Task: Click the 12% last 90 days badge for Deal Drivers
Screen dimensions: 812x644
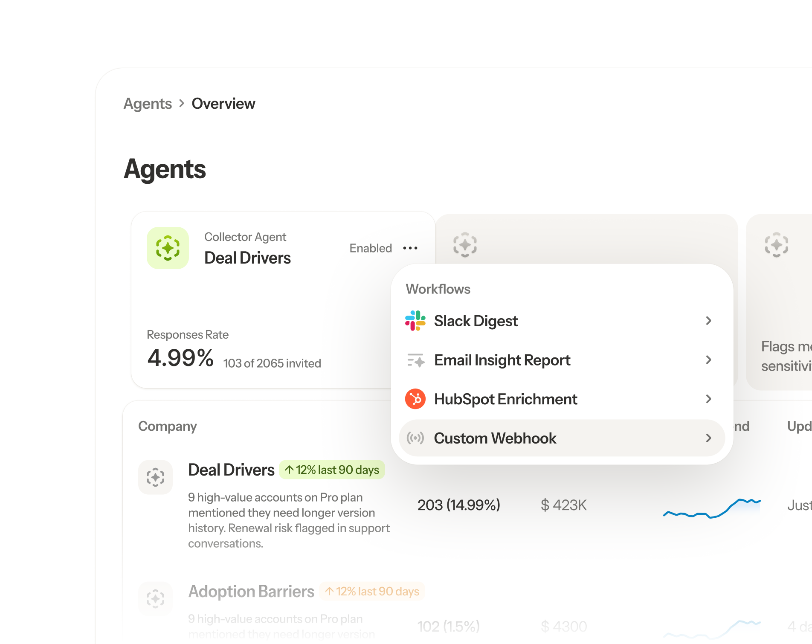Action: coord(332,470)
